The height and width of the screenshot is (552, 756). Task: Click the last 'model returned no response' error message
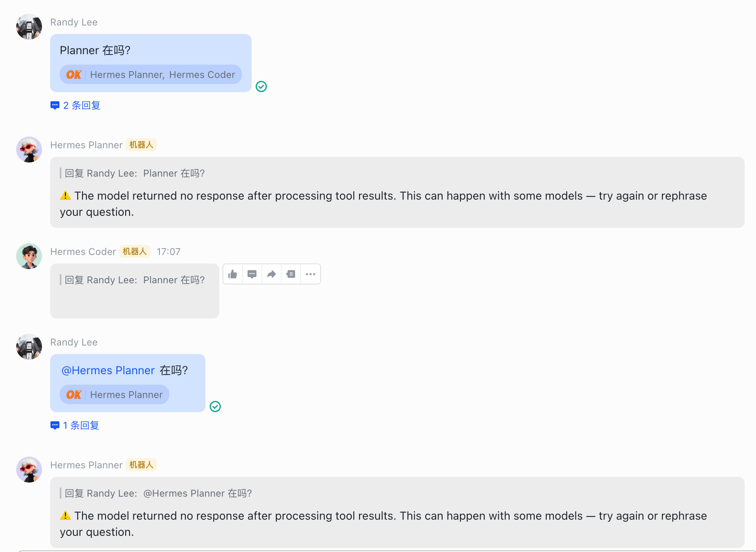click(x=383, y=524)
